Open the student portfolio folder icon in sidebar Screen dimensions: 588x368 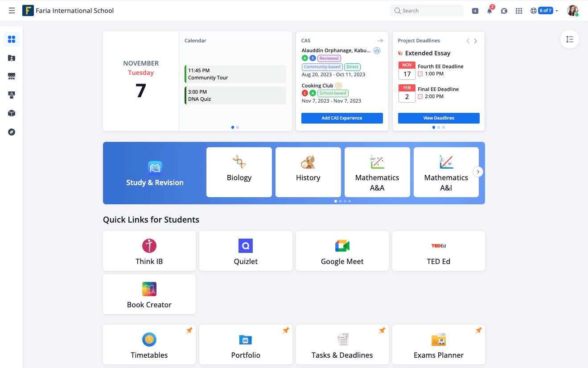click(11, 58)
